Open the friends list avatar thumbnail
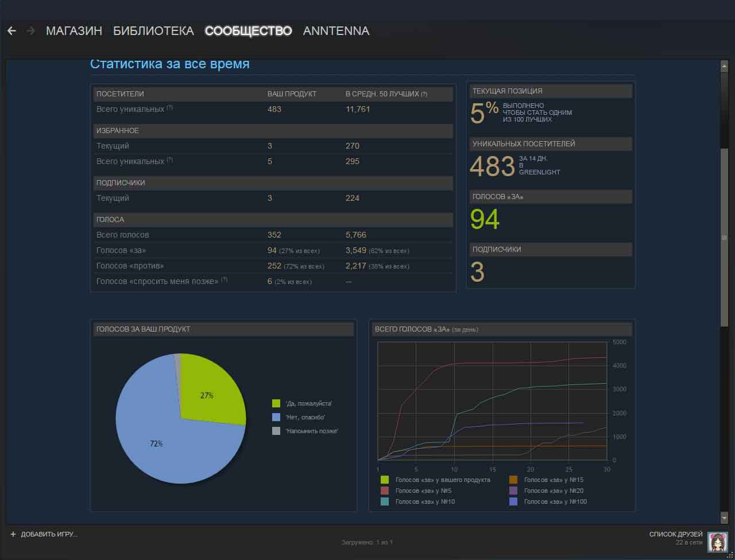 coord(718,542)
